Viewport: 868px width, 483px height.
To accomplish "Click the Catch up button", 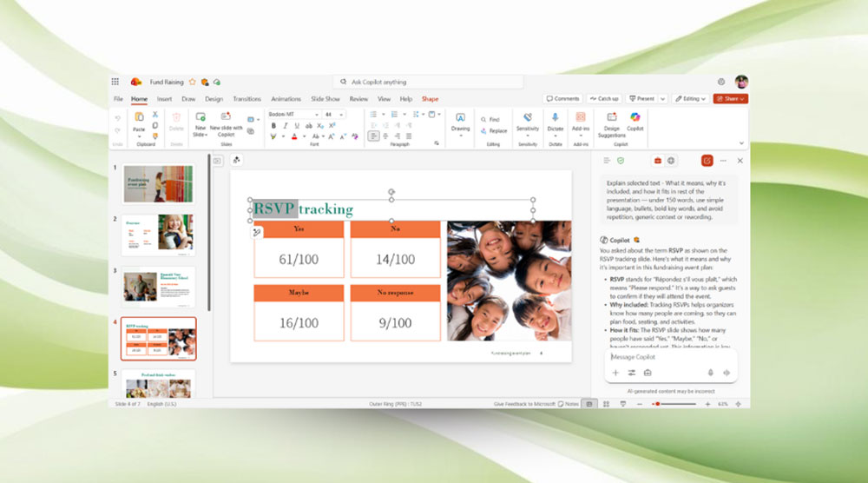I will [604, 98].
